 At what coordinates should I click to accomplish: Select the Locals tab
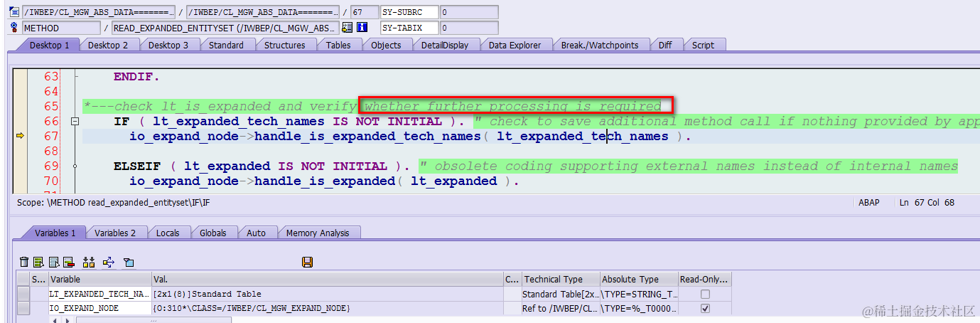click(x=168, y=233)
